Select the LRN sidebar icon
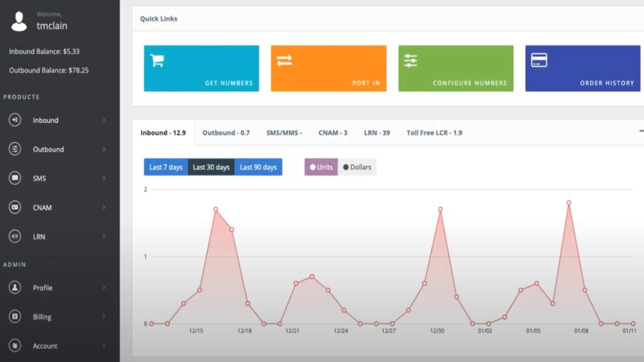Viewport: 644px width, 362px height. (14, 236)
